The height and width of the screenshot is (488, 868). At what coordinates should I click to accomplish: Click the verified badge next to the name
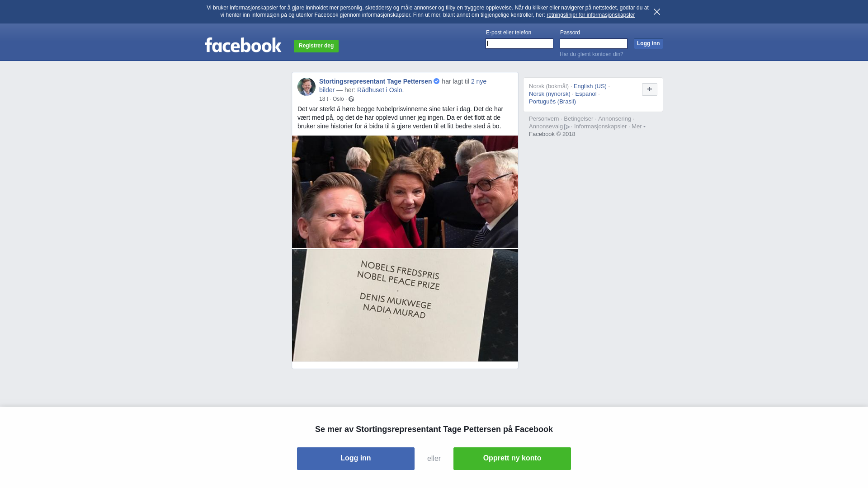[x=437, y=81]
